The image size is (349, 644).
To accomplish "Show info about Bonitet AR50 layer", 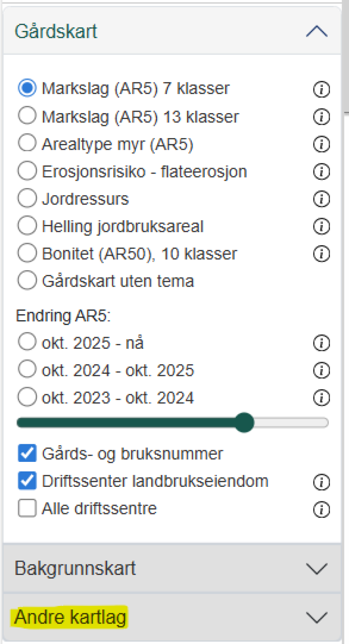I will pyautogui.click(x=321, y=253).
